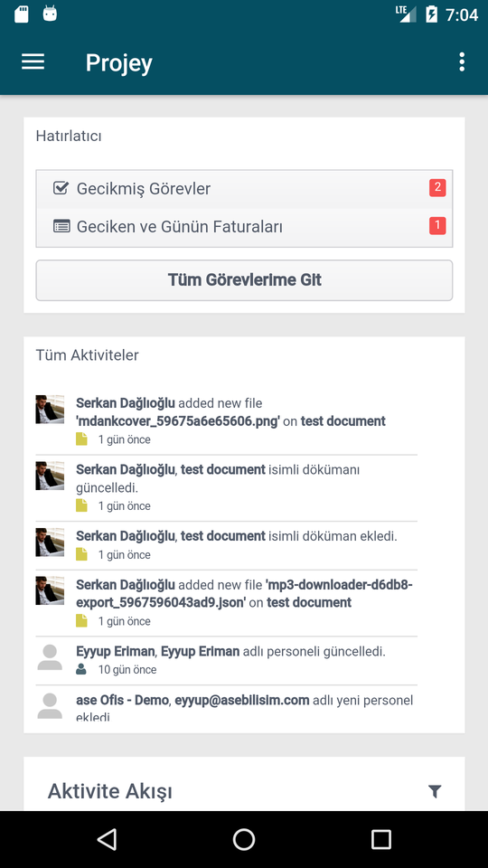
Task: Tap the red badge showing 2
Action: (x=437, y=188)
